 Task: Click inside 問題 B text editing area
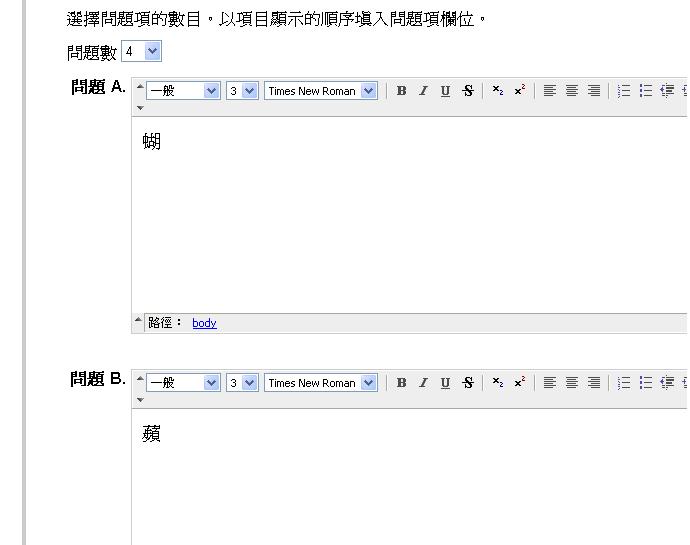pos(400,480)
